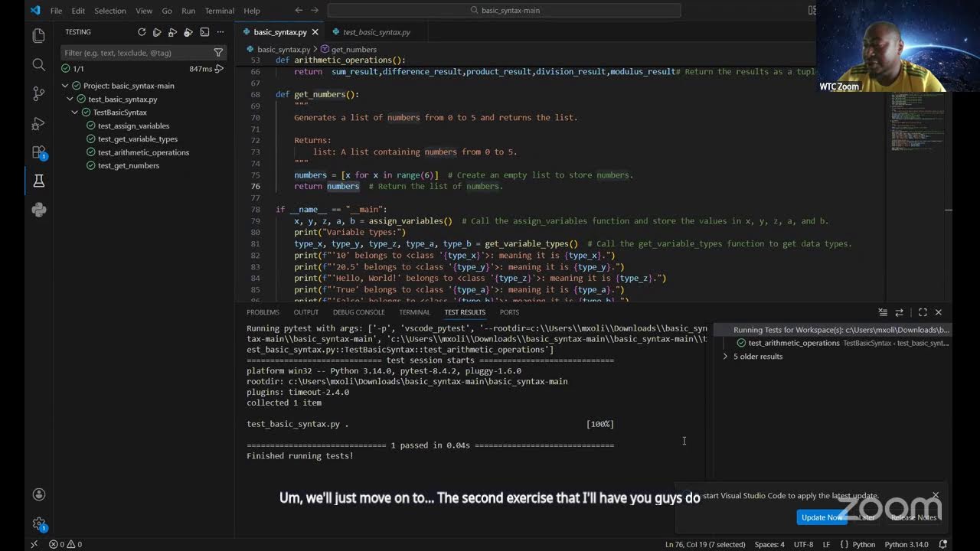This screenshot has height=551, width=980.
Task: Open the Python extension sidebar icon
Action: tap(39, 210)
